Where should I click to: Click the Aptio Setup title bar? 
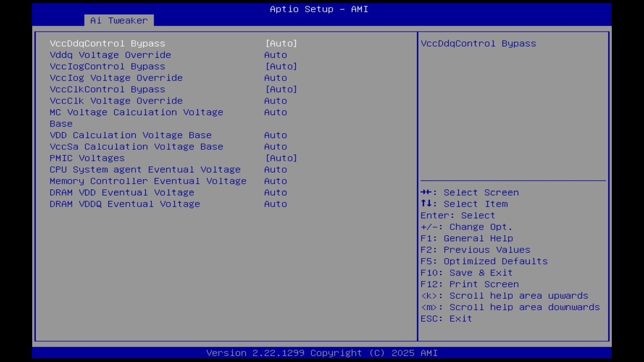click(x=318, y=9)
